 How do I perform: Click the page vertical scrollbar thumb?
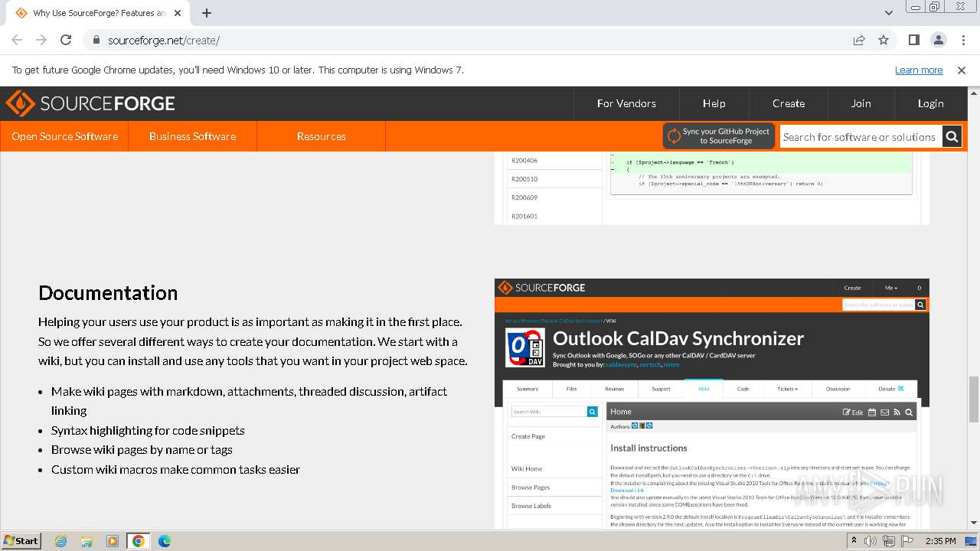tap(973, 399)
